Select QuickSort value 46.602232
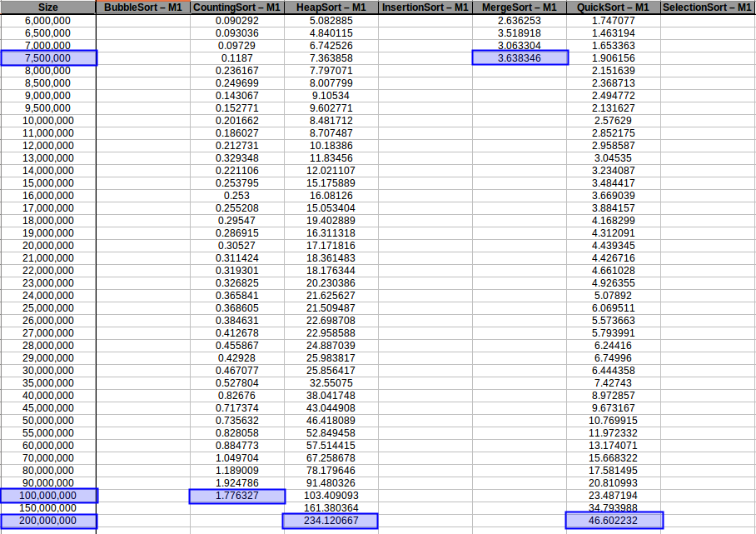 [x=614, y=521]
